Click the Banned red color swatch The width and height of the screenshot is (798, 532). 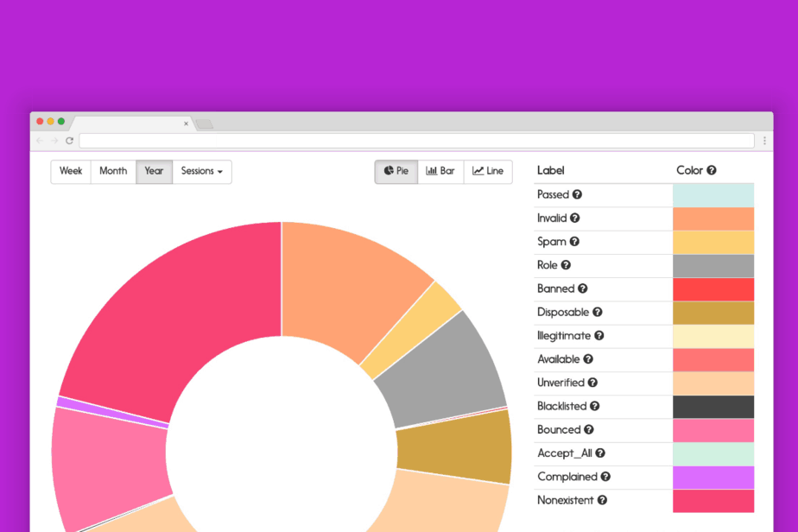tap(713, 289)
